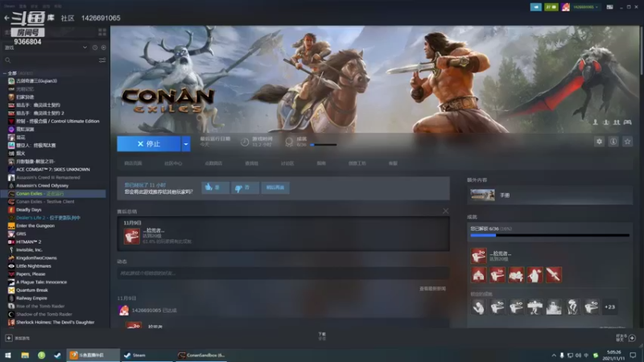
Task: Click the achievements progress bar in right panel
Action: tap(550, 236)
